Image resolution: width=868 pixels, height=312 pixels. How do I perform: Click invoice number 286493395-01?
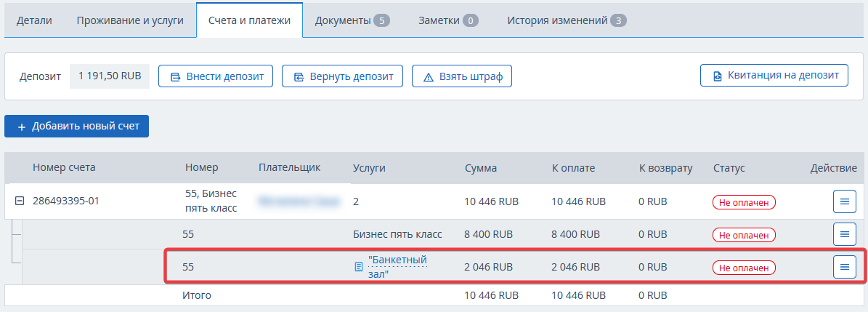66,201
